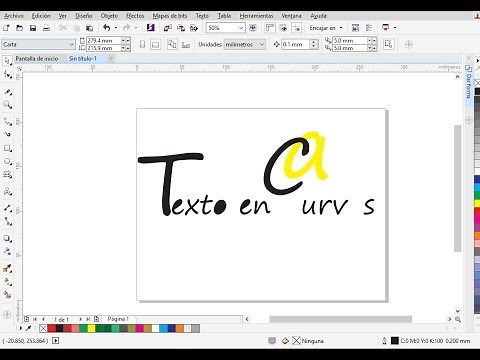Select the Rectangle tool

[x=7, y=148]
